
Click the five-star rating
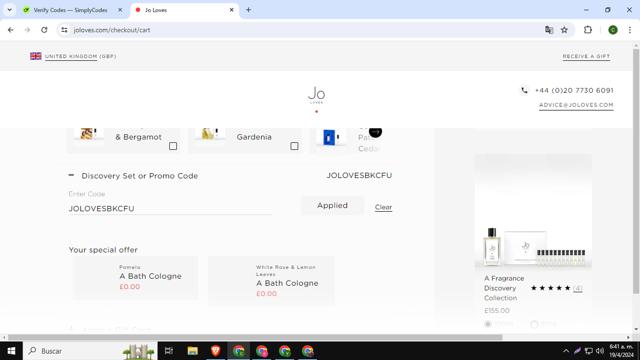[551, 288]
